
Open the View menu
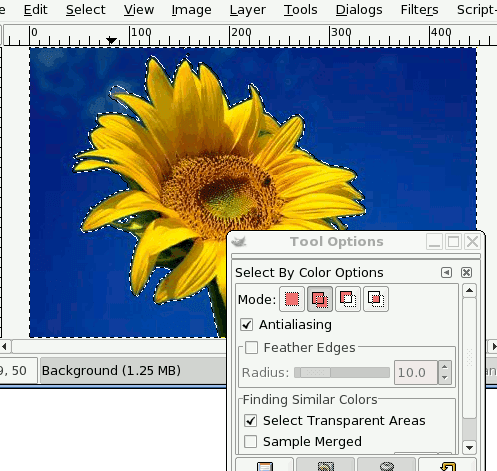[x=139, y=10]
